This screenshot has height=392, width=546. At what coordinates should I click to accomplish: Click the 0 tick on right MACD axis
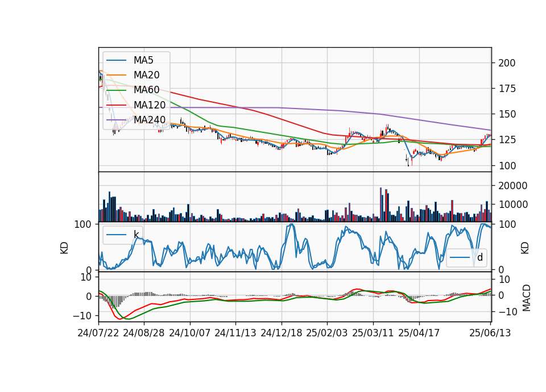(502, 295)
